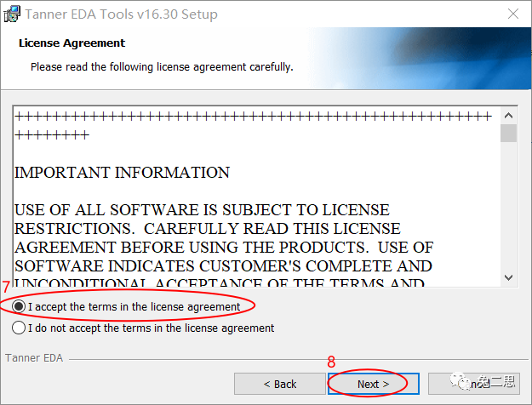This screenshot has width=532, height=405.
Task: Go back with the Back button
Action: 278,384
